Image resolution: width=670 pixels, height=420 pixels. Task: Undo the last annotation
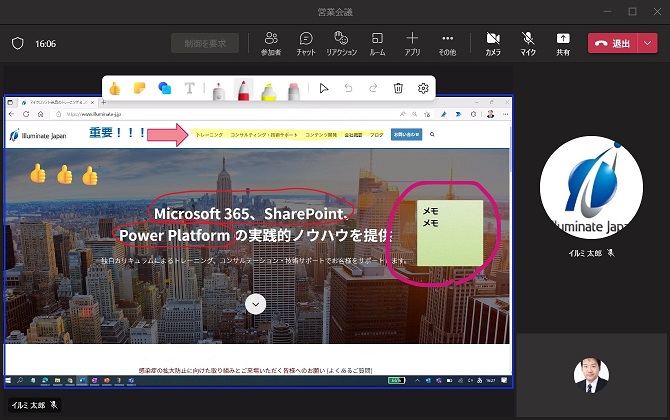pos(349,88)
